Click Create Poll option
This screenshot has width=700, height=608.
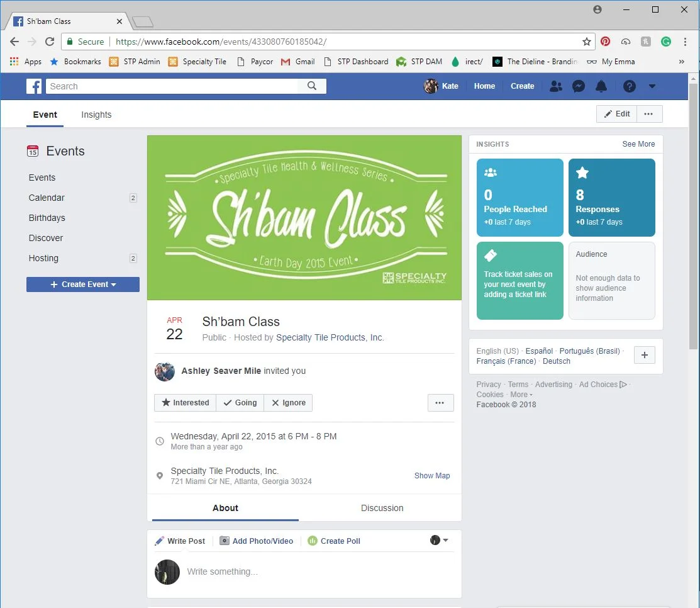pos(334,541)
